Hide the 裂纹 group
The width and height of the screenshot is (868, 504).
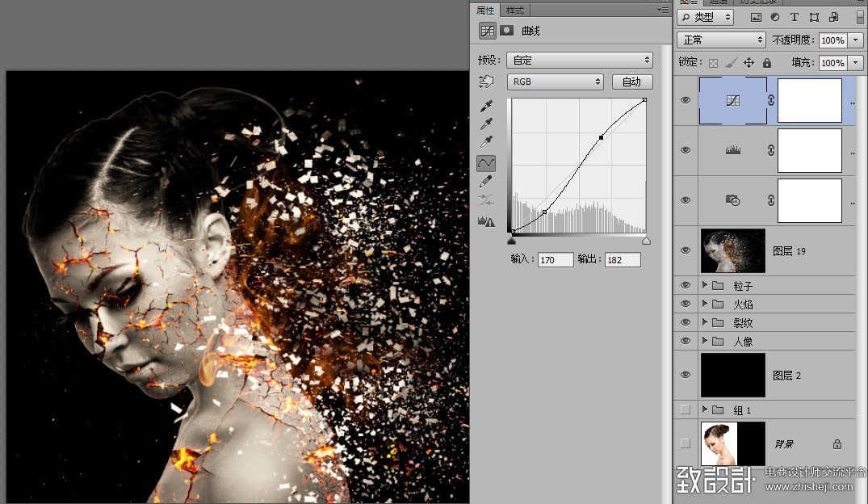[x=686, y=322]
